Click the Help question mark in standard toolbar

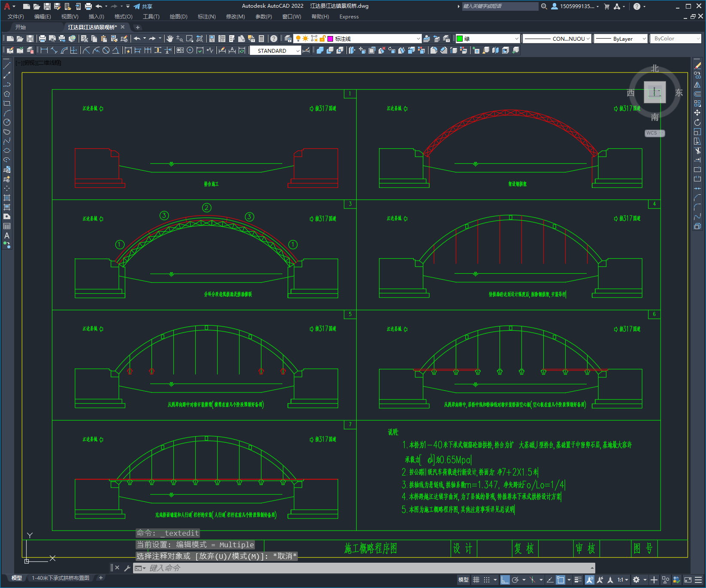tap(274, 39)
